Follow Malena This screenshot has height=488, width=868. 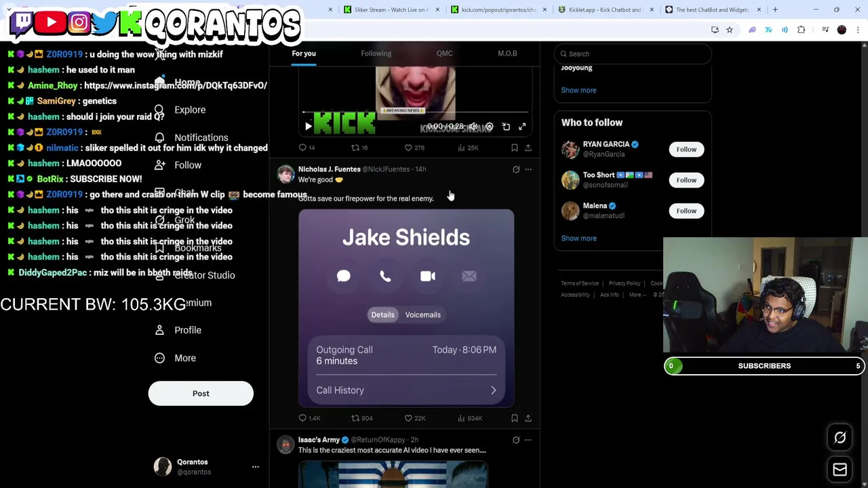pyautogui.click(x=686, y=211)
